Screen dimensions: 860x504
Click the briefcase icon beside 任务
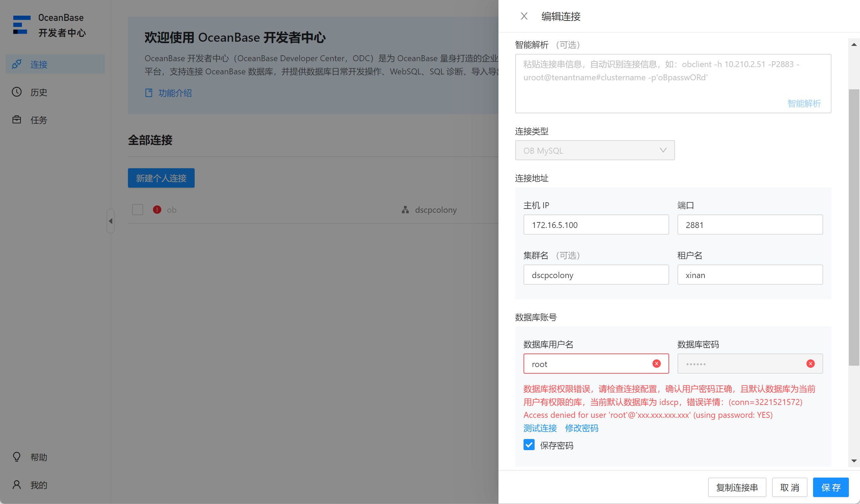17,120
